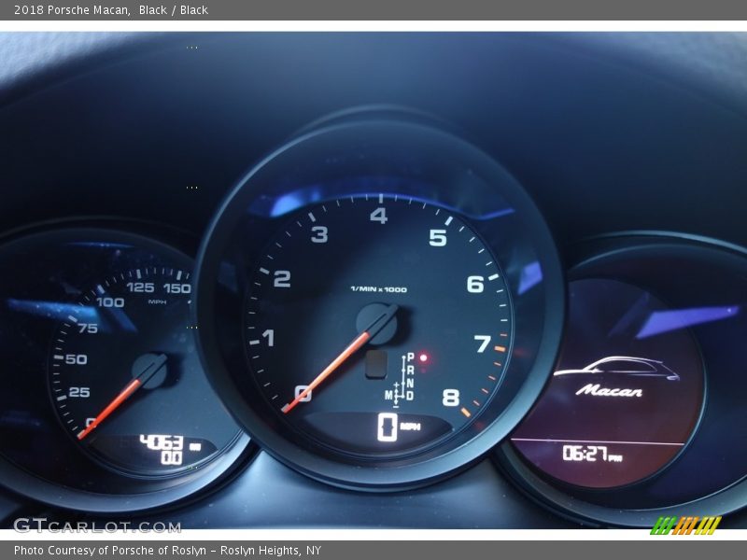The image size is (747, 560).
Task: Click the GTCARLOT.COM watermark
Action: point(96,525)
